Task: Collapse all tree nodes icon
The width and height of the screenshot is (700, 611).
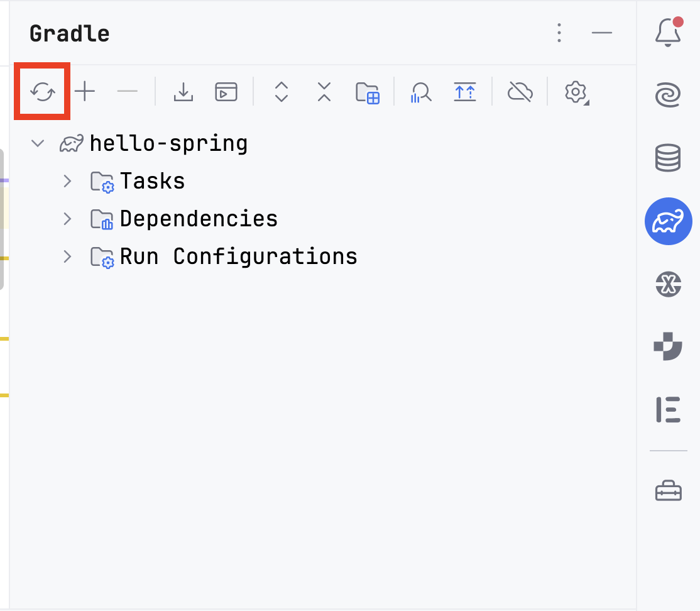Action: tap(324, 92)
